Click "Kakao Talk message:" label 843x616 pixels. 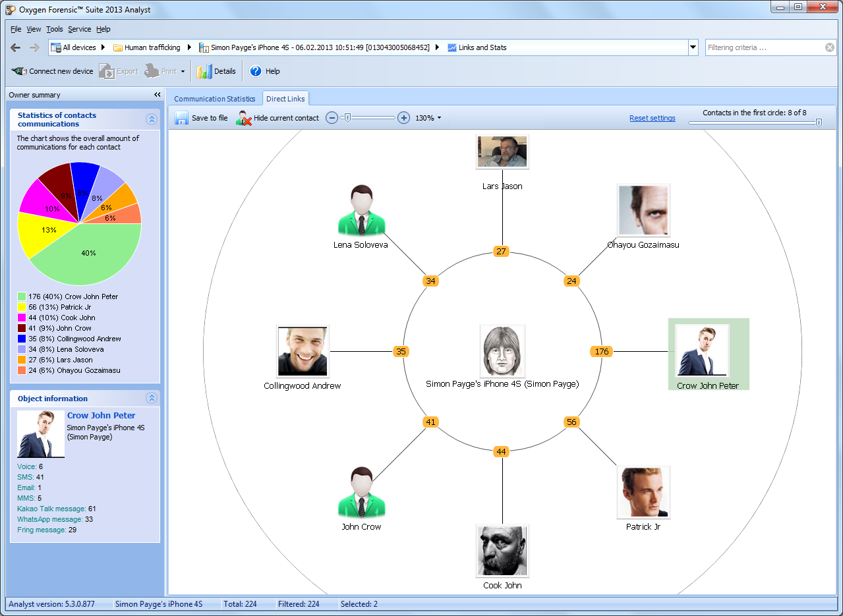click(51, 509)
